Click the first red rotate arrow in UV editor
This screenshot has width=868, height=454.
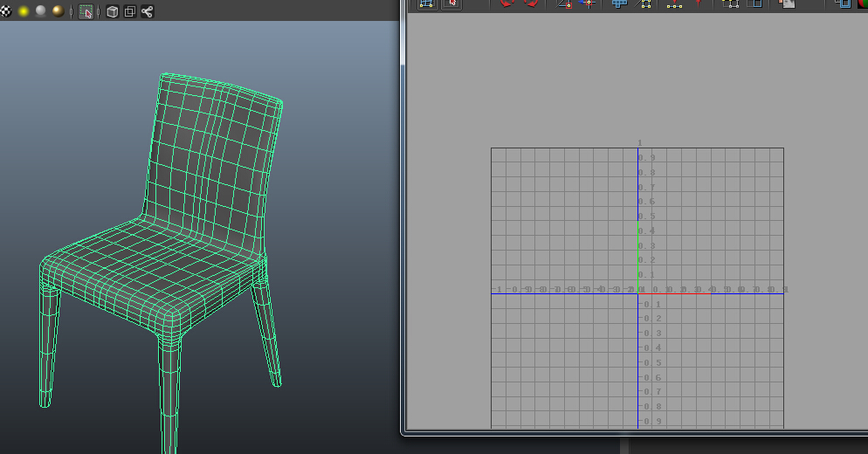tap(506, 3)
